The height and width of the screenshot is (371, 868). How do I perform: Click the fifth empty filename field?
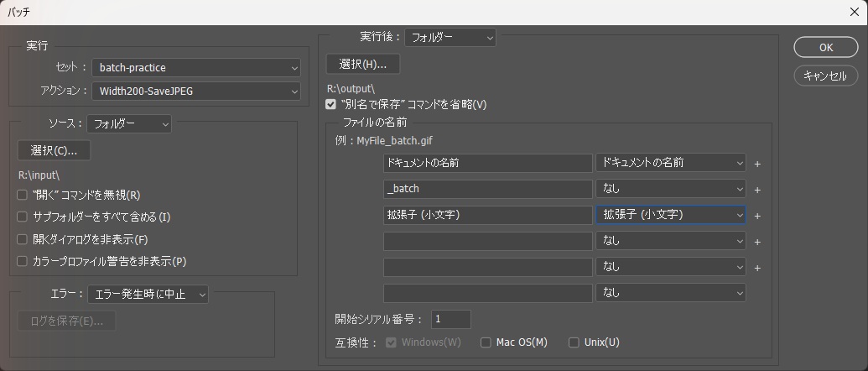click(488, 267)
